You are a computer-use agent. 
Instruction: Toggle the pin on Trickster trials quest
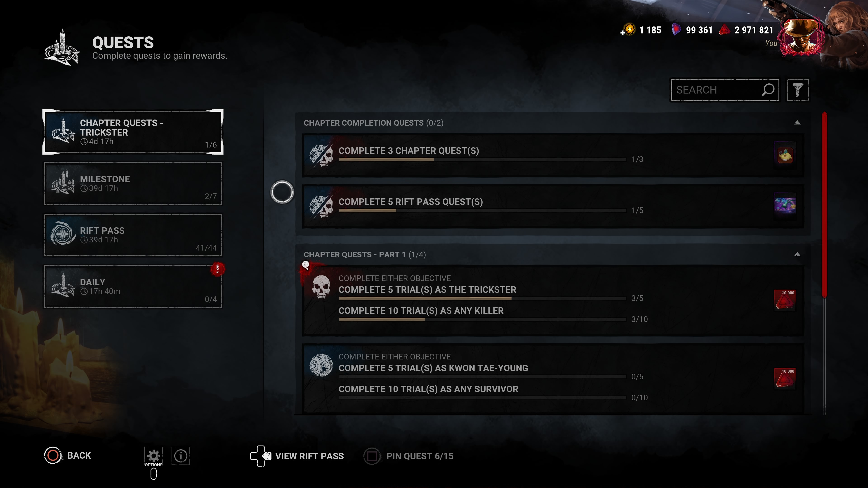pyautogui.click(x=306, y=265)
